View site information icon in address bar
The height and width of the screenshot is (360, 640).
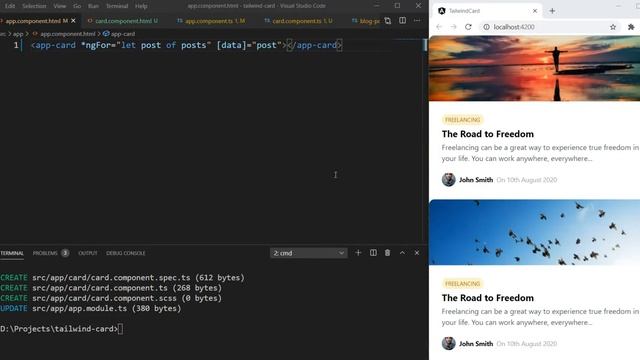point(487,27)
